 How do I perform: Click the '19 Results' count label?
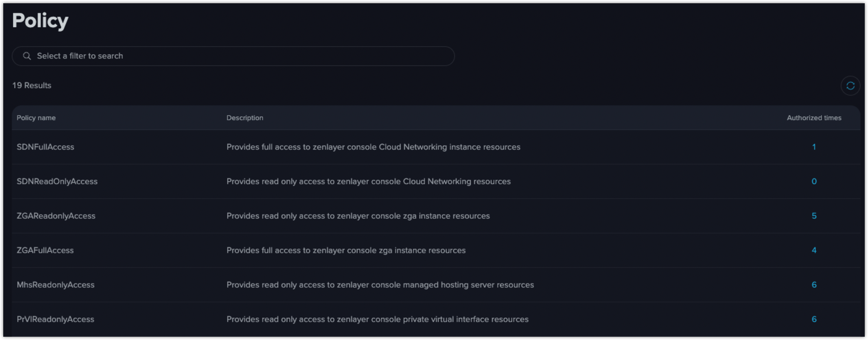click(x=32, y=86)
